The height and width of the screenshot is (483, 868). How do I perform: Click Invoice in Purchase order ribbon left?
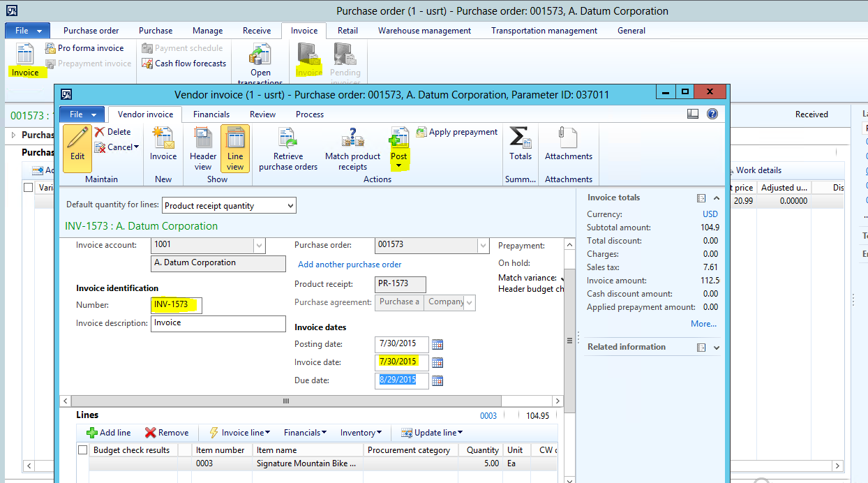click(x=25, y=61)
